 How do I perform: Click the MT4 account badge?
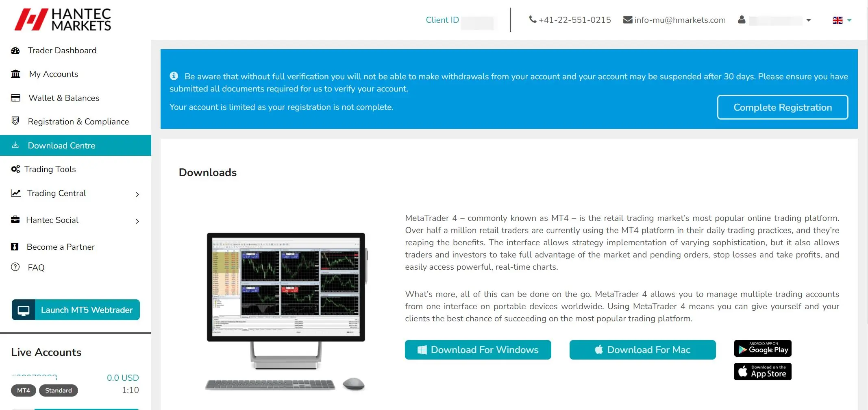coord(24,390)
